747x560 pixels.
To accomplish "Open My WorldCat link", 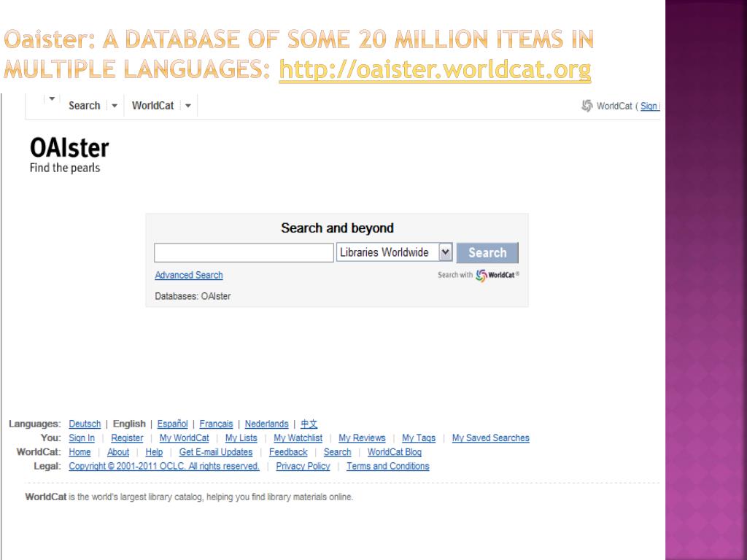I will click(x=184, y=438).
